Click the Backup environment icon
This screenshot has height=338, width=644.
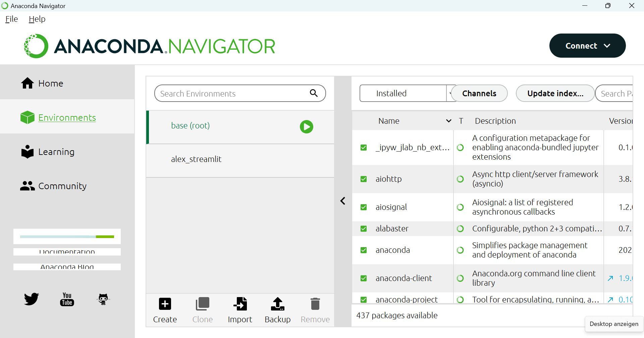[277, 304]
